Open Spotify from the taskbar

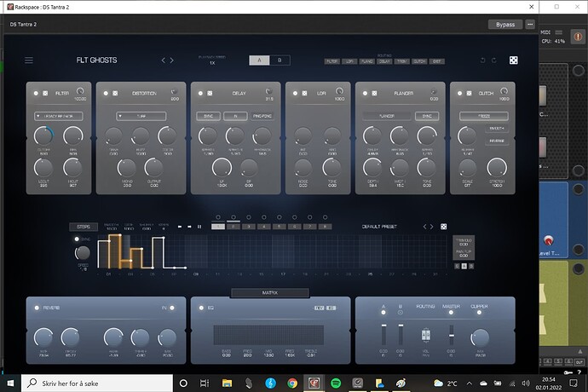[336, 383]
